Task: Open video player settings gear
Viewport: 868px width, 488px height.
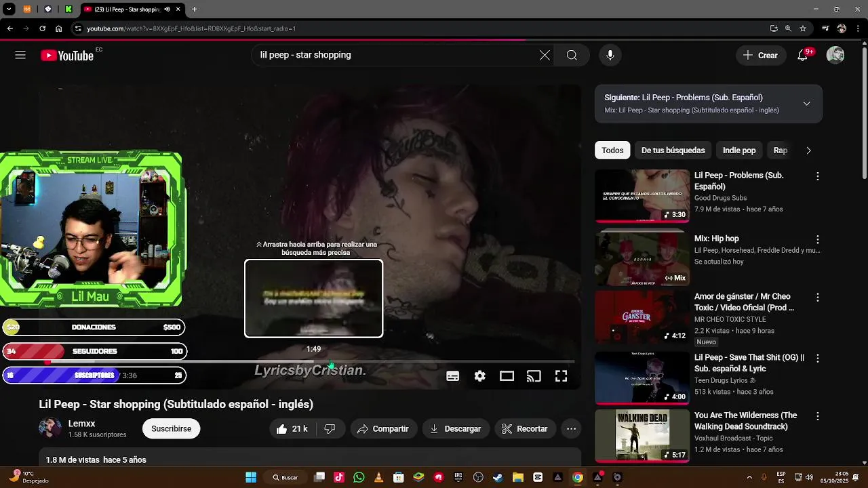Action: pyautogui.click(x=480, y=376)
